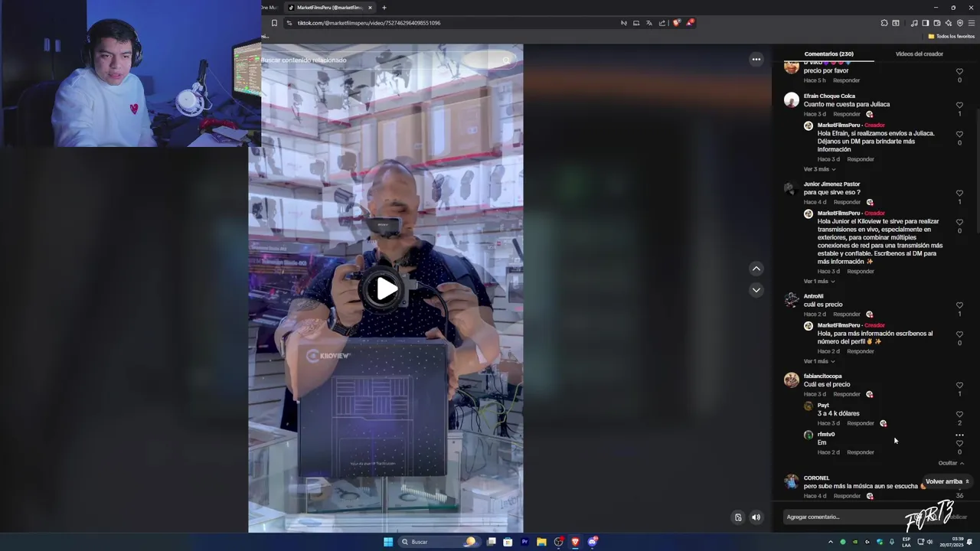
Task: Open a new browser tab with plus
Action: pos(384,8)
